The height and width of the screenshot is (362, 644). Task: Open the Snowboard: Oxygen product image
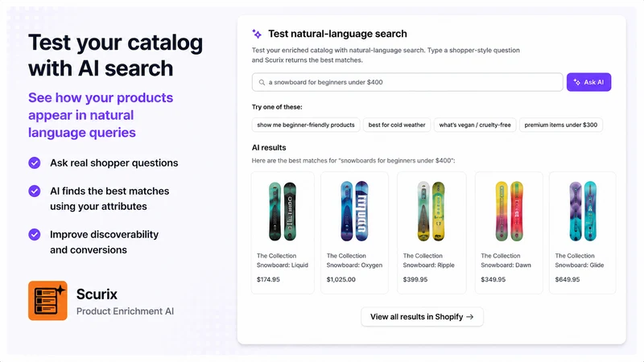point(354,211)
